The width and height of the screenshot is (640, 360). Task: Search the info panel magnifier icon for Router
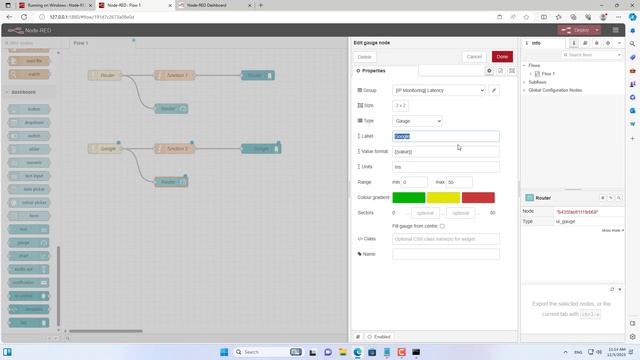coord(619,198)
